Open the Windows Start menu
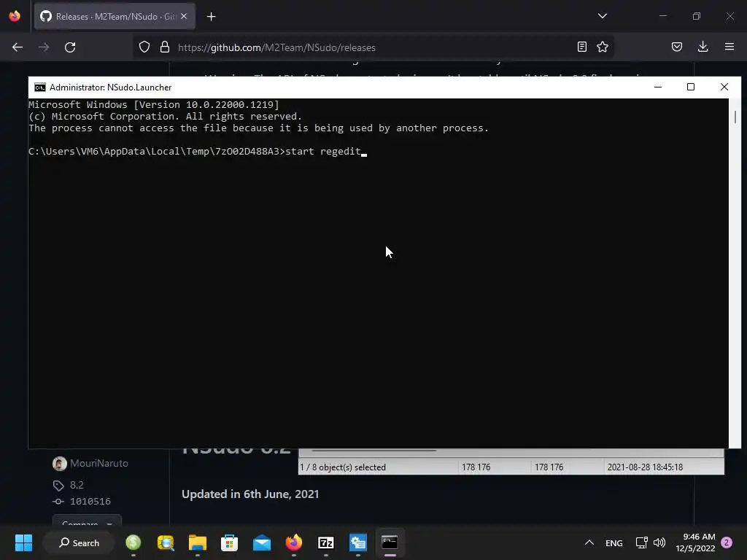747x560 pixels. pyautogui.click(x=23, y=542)
